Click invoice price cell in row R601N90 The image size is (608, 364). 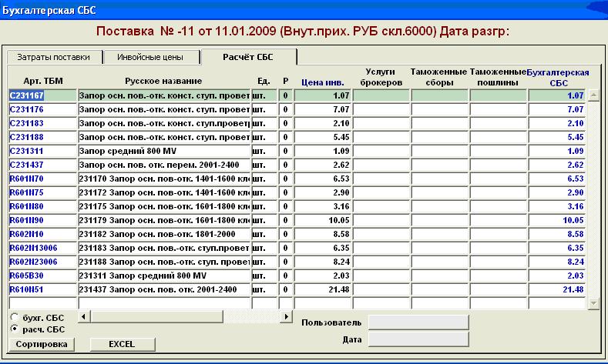tap(323, 220)
